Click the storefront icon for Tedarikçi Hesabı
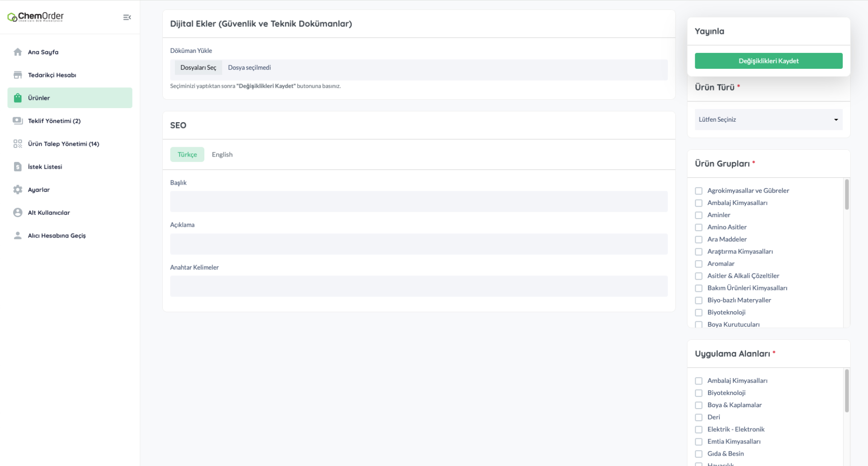Image resolution: width=868 pixels, height=466 pixels. 18,75
